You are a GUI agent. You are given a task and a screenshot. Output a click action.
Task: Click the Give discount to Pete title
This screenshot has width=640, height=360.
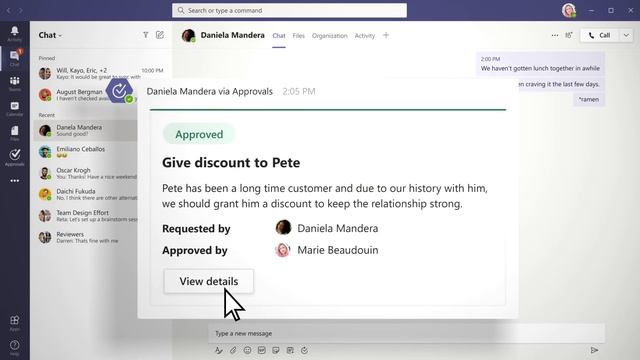tap(231, 162)
